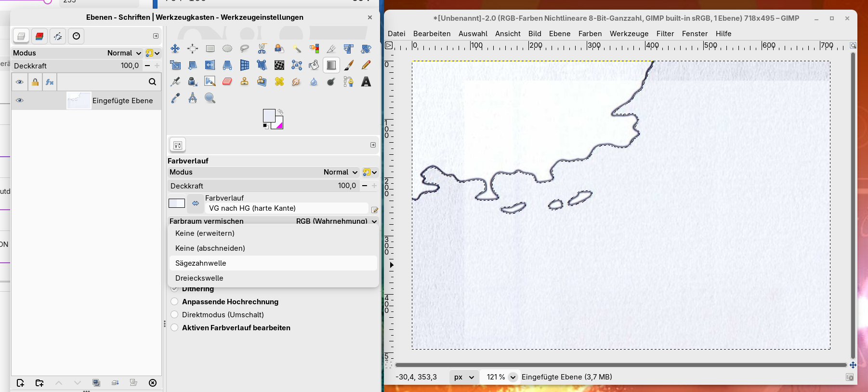Viewport: 868px width, 392px height.
Task: Select the Free Select lasso tool
Action: point(245,48)
